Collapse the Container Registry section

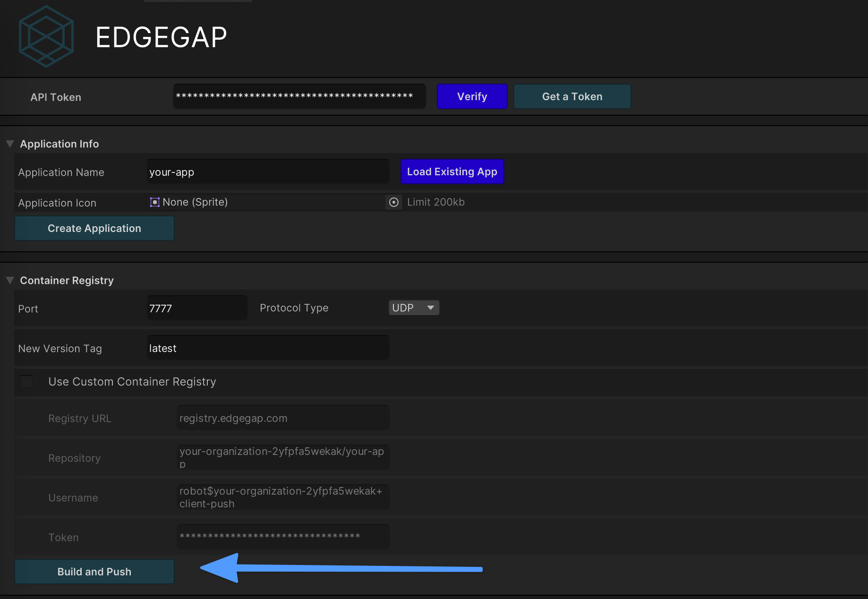10,280
